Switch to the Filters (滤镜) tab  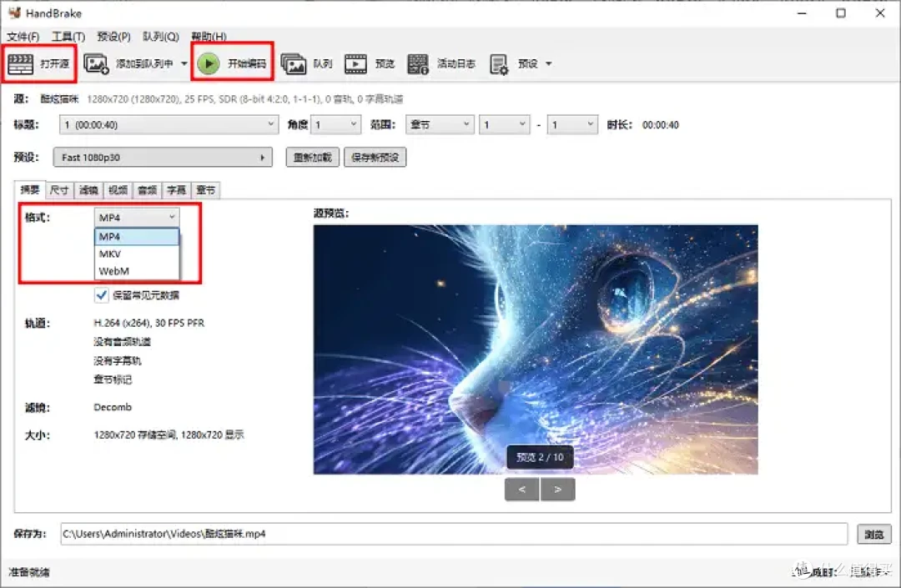pos(88,190)
